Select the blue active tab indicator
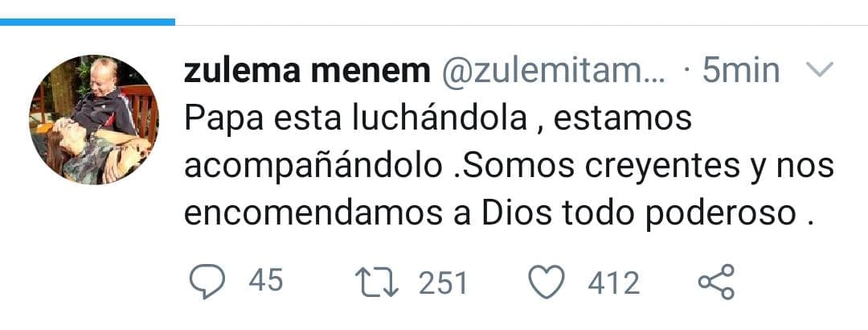 pos(87,22)
